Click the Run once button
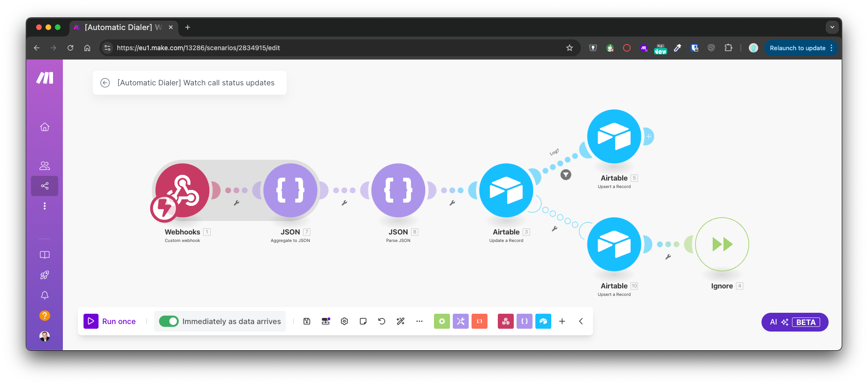Viewport: 868px width, 385px height. click(x=110, y=321)
